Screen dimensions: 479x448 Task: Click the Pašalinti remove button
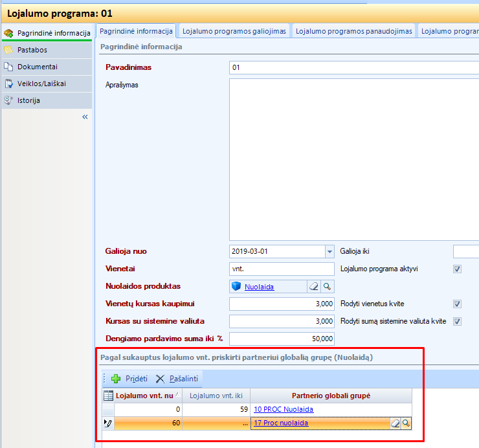177,379
